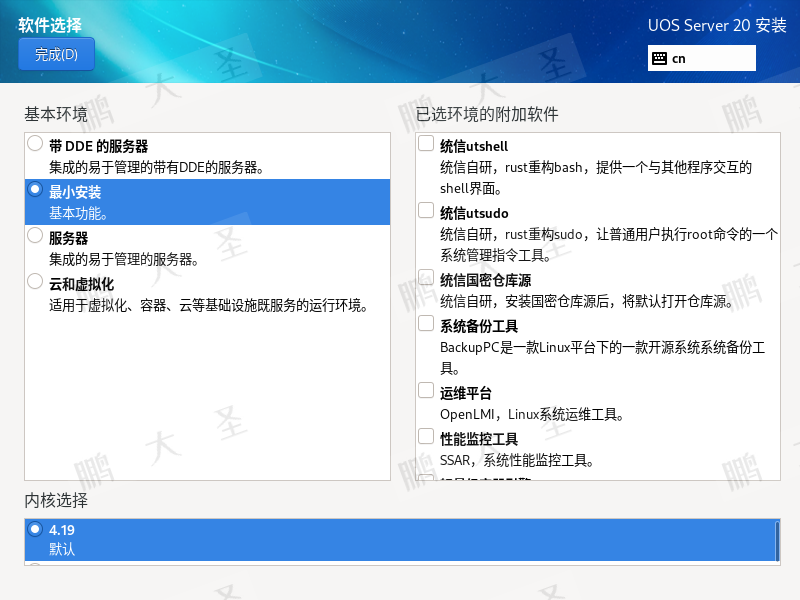Pick the 服务器 base environment radio button
This screenshot has height=600, width=800.
35,235
